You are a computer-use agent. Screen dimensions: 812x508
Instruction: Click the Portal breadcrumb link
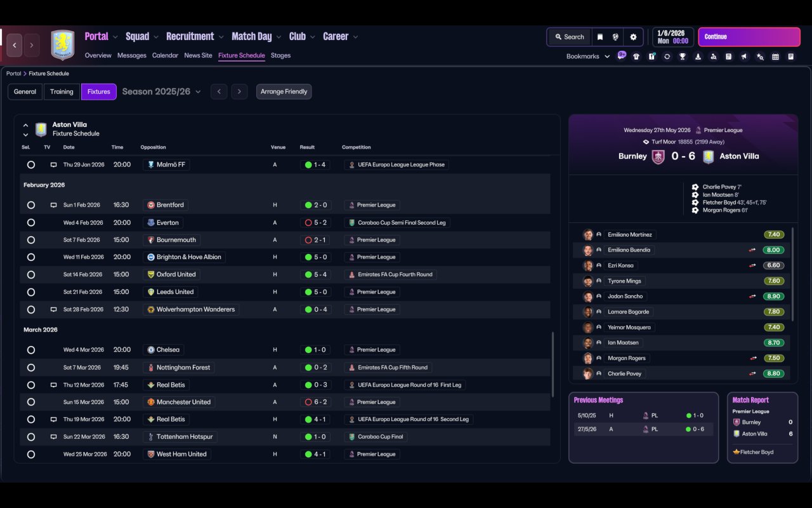[x=13, y=74]
